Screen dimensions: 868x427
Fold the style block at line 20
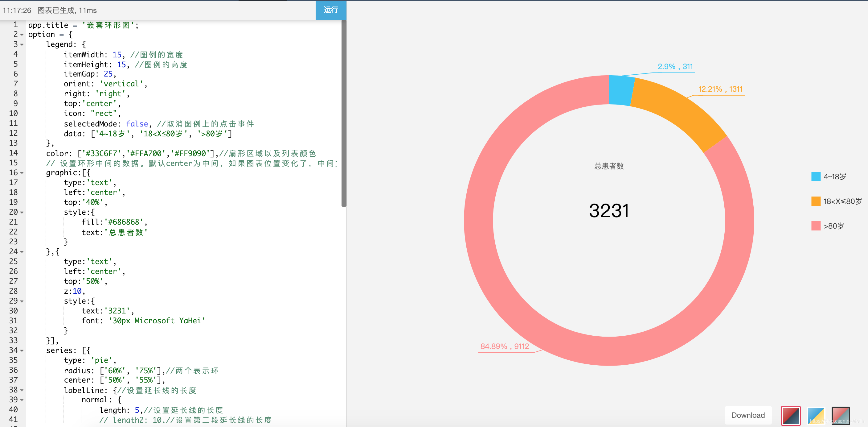(22, 212)
